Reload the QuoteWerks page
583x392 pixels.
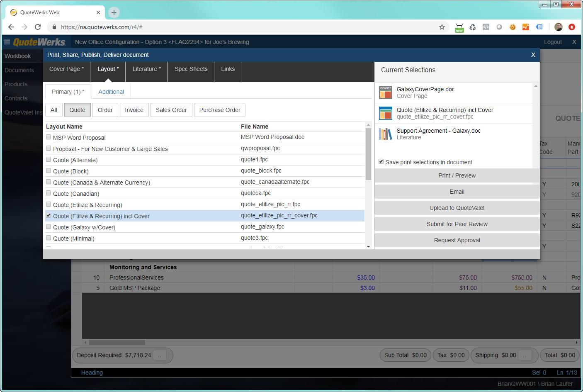(x=38, y=27)
